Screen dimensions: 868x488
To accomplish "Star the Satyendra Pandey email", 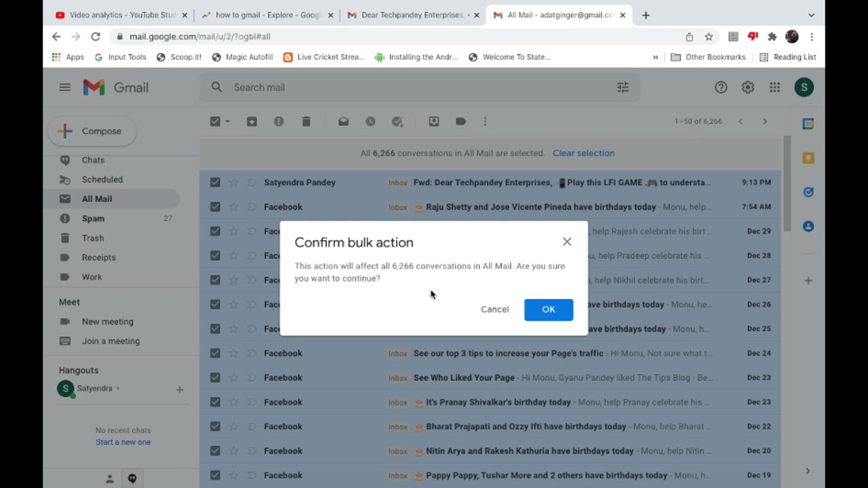I will (x=233, y=182).
